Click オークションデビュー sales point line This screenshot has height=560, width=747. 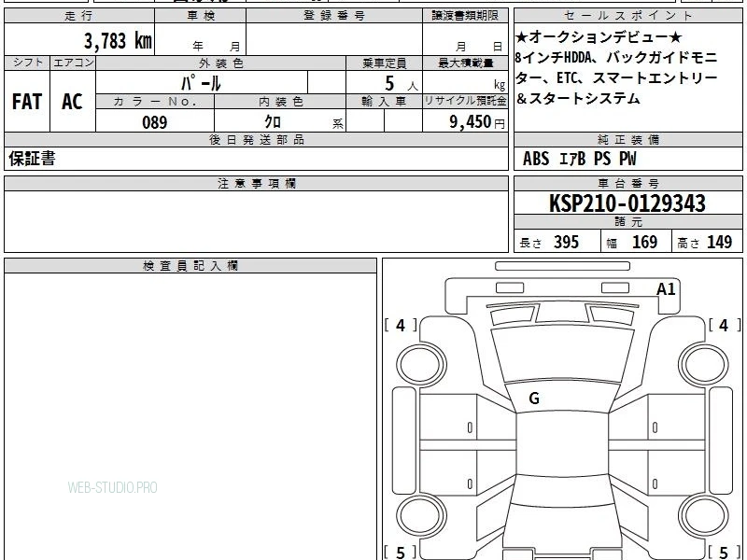click(599, 37)
